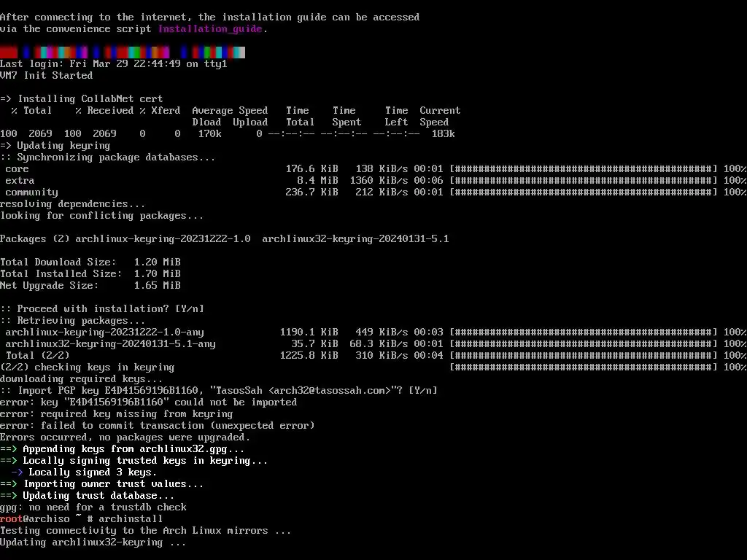Click 'downloading required keys...' line

pos(82,379)
